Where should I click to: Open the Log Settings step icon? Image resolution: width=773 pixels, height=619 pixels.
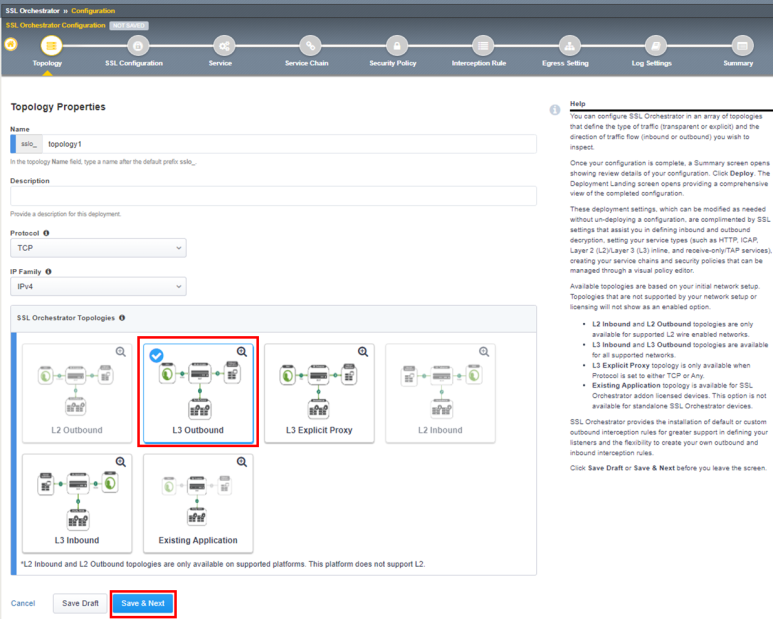coord(656,46)
